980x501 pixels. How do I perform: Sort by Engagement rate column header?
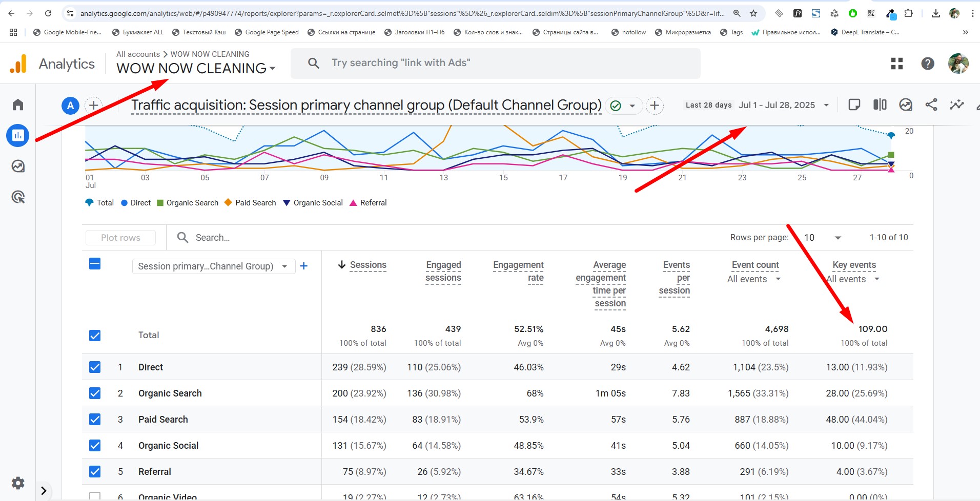click(518, 272)
